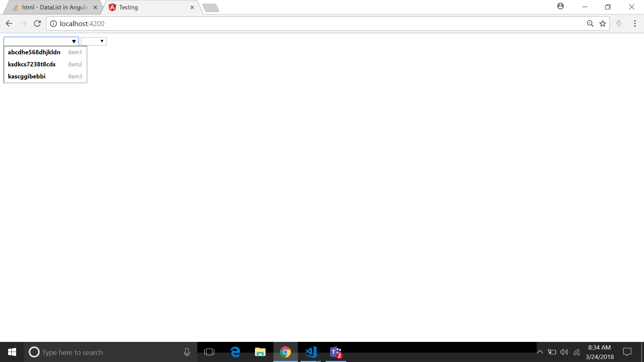Bookmark page with the star icon
This screenshot has width=644, height=362.
[x=603, y=23]
